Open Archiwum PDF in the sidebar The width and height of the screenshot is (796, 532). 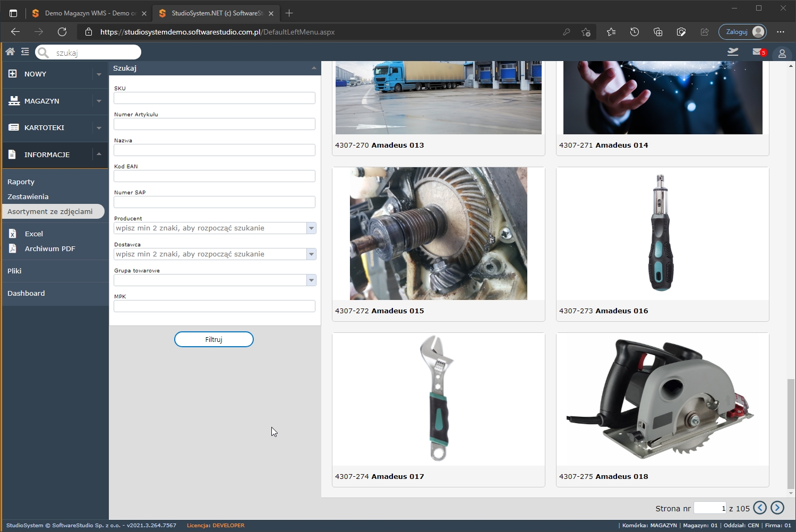point(49,248)
